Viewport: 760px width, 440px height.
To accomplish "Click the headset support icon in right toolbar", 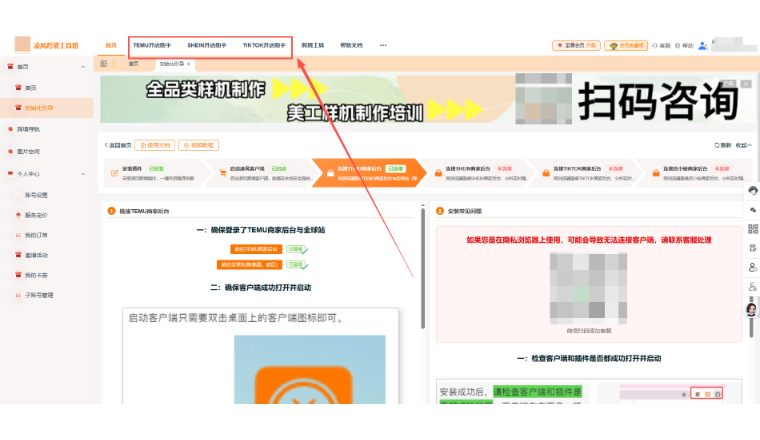I will [x=752, y=190].
